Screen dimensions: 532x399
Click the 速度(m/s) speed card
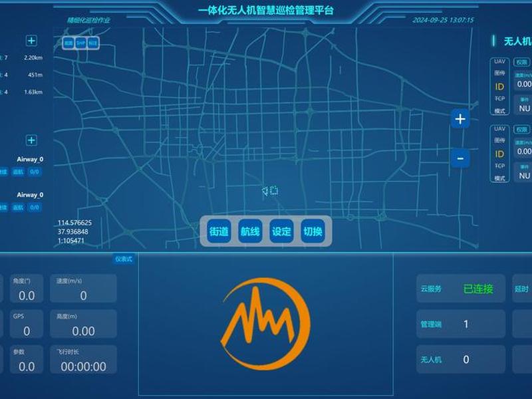pyautogui.click(x=84, y=289)
